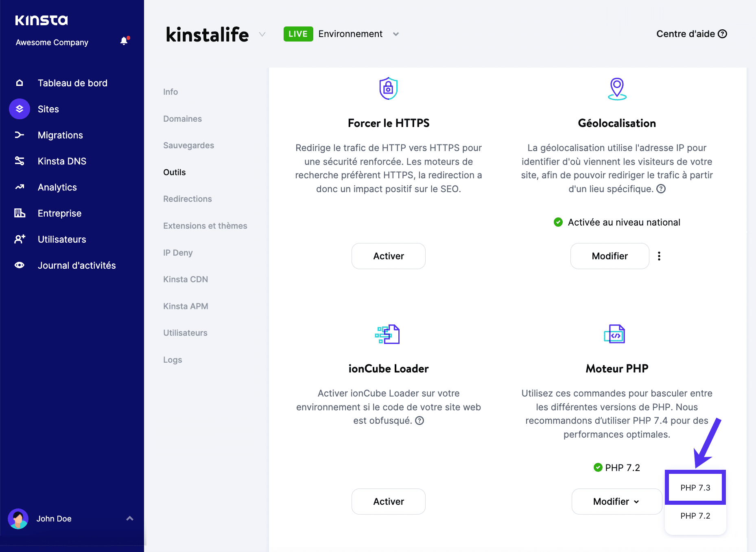Click the notification bell icon

coord(124,41)
